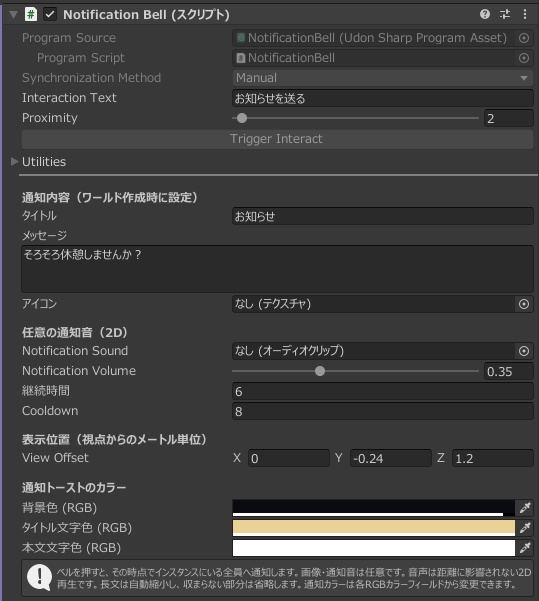
Task: Open the 本文文字色 white color swatch
Action: (374, 548)
